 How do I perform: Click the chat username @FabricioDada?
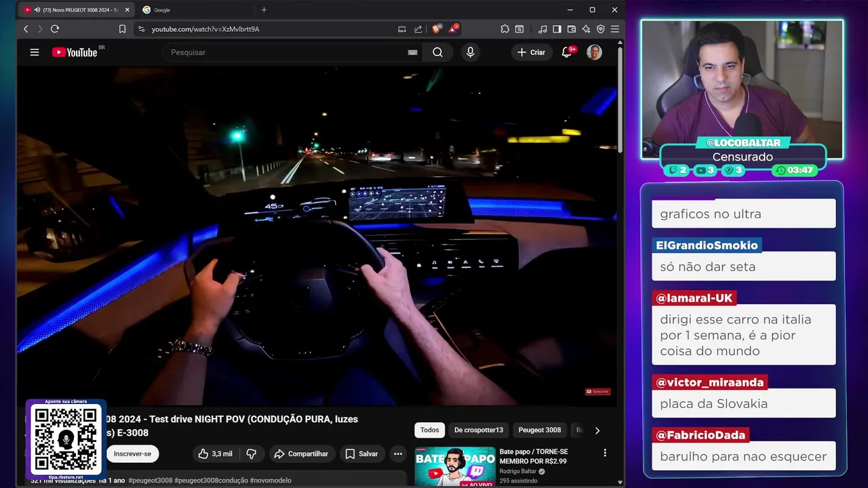701,435
